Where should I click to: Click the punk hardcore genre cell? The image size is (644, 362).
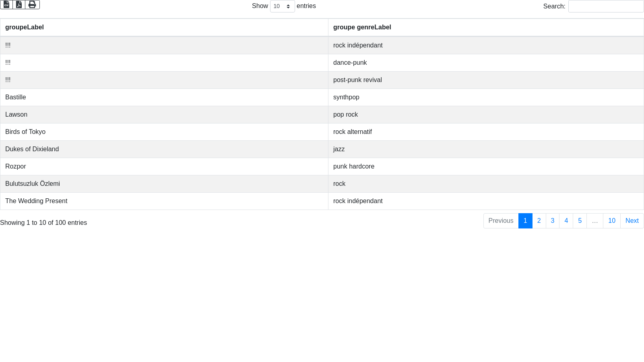pyautogui.click(x=354, y=167)
